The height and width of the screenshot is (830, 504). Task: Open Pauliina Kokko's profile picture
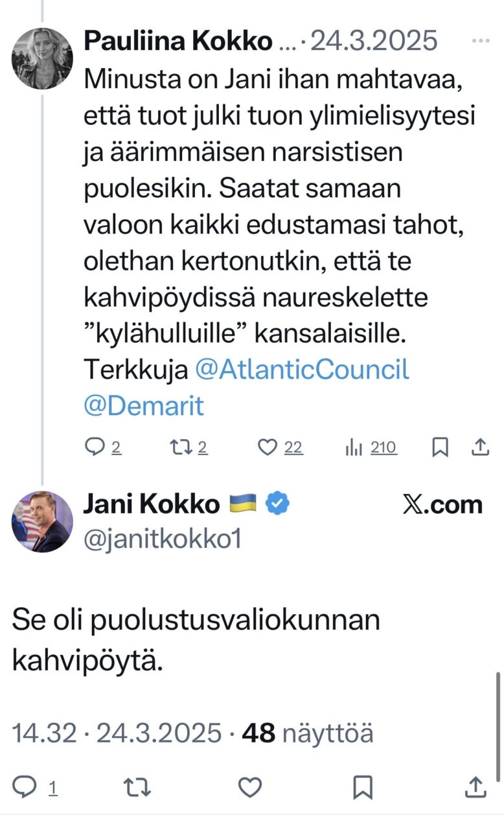42,58
